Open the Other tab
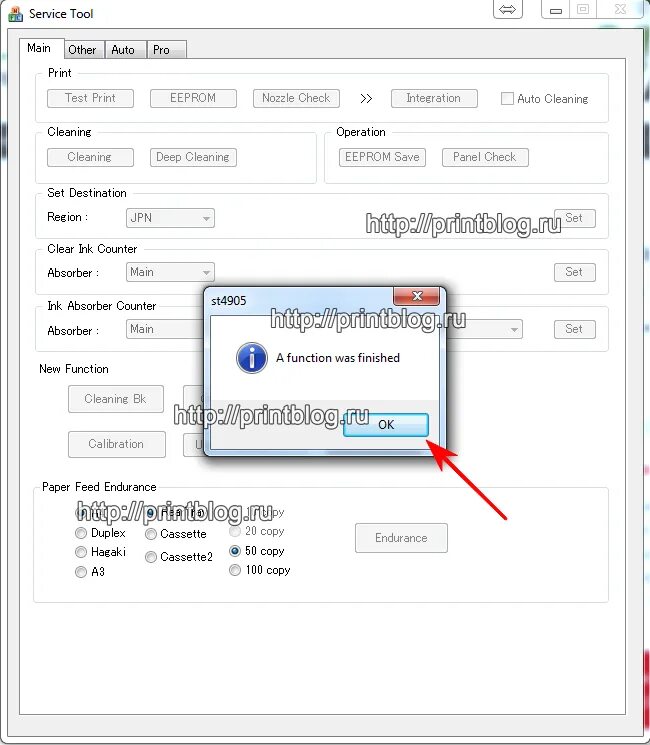This screenshot has height=745, width=650. click(82, 49)
